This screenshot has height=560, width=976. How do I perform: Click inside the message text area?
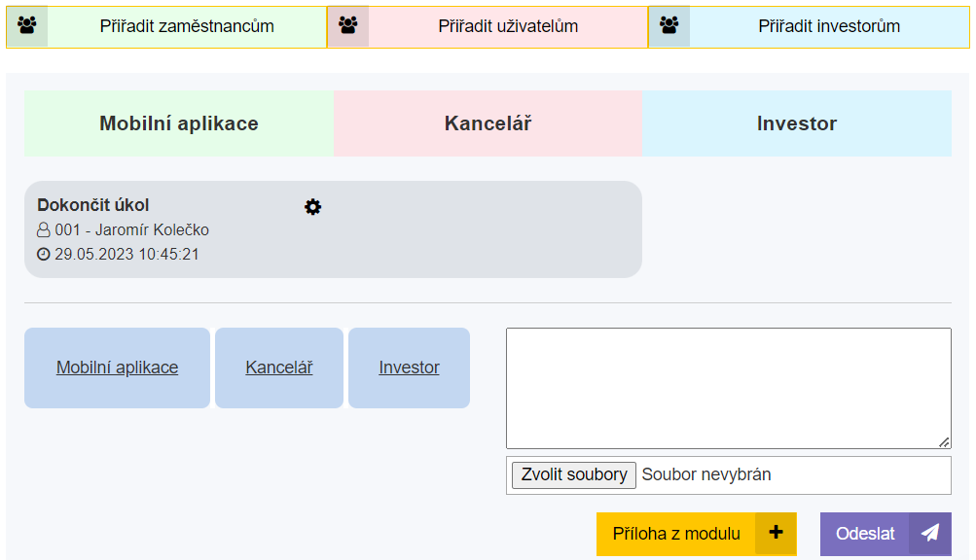click(x=728, y=388)
